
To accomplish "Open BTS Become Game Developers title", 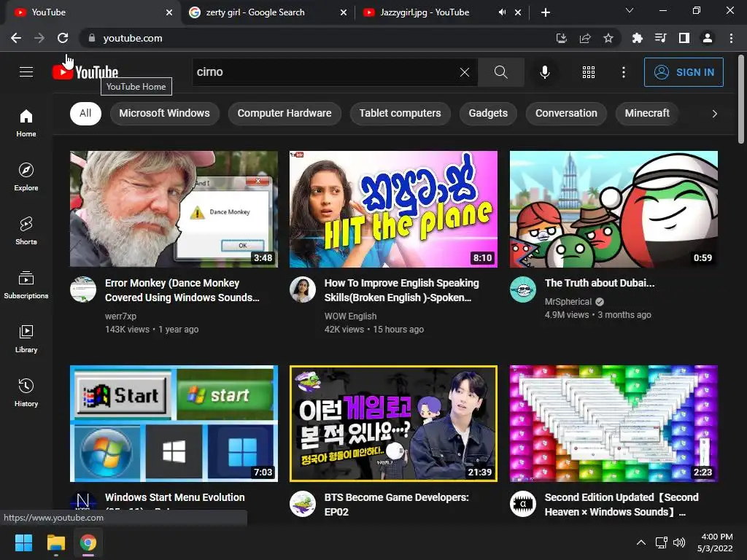I will [396, 505].
